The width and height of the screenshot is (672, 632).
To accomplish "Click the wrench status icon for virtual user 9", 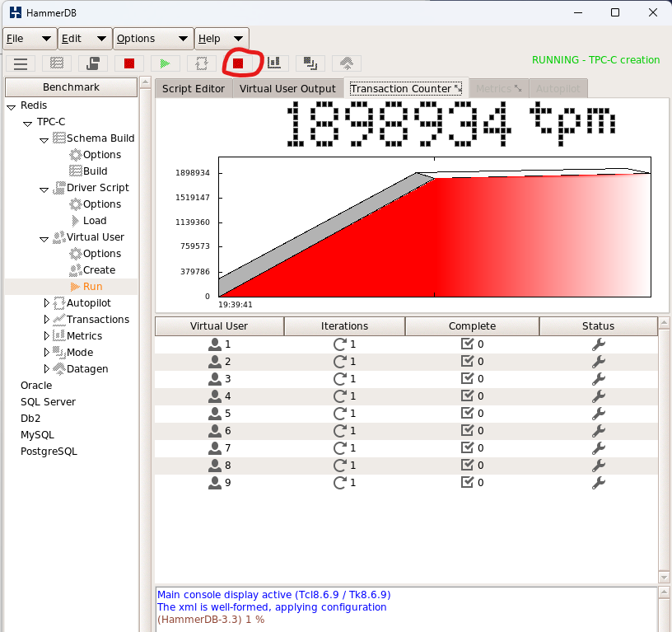I will (598, 483).
